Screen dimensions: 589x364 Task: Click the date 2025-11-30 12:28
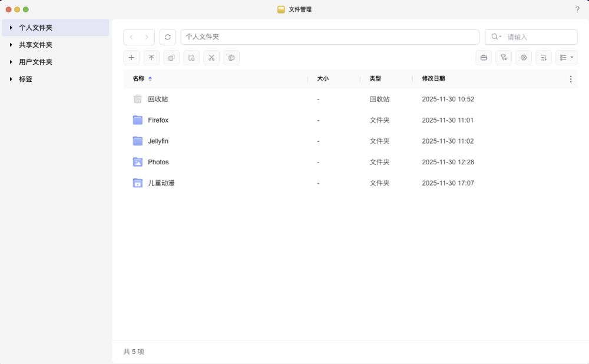448,162
